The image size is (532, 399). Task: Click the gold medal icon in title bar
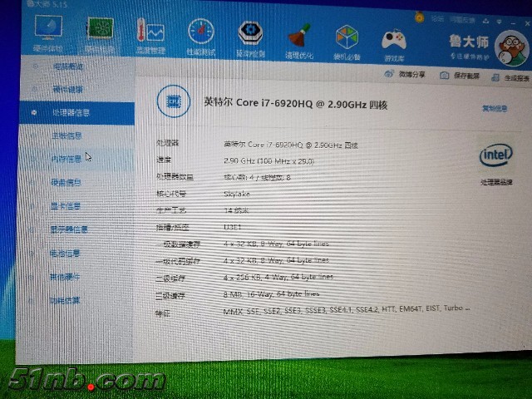[419, 17]
